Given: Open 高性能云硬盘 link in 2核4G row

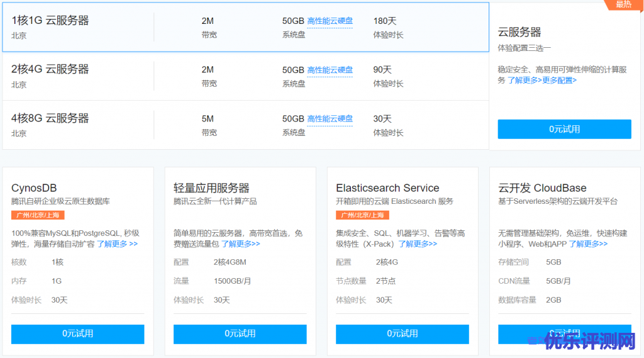Looking at the screenshot, I should [x=330, y=70].
